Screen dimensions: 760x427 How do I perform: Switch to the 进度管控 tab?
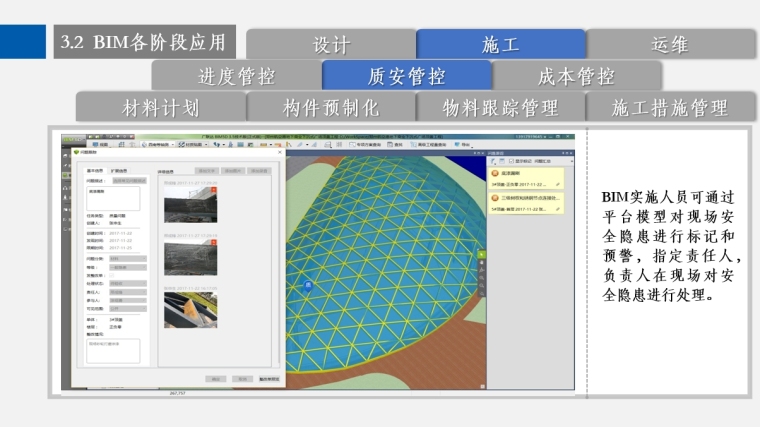tap(236, 76)
